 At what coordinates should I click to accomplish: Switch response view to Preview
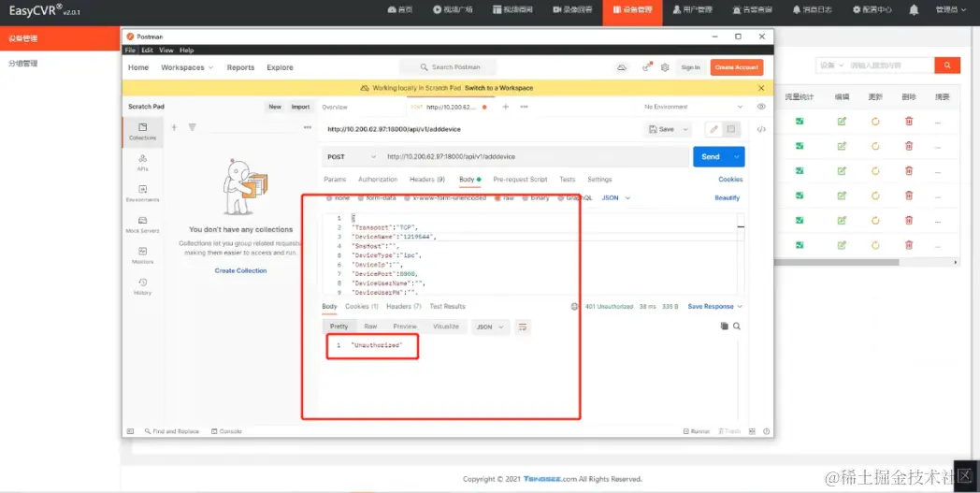click(x=405, y=326)
